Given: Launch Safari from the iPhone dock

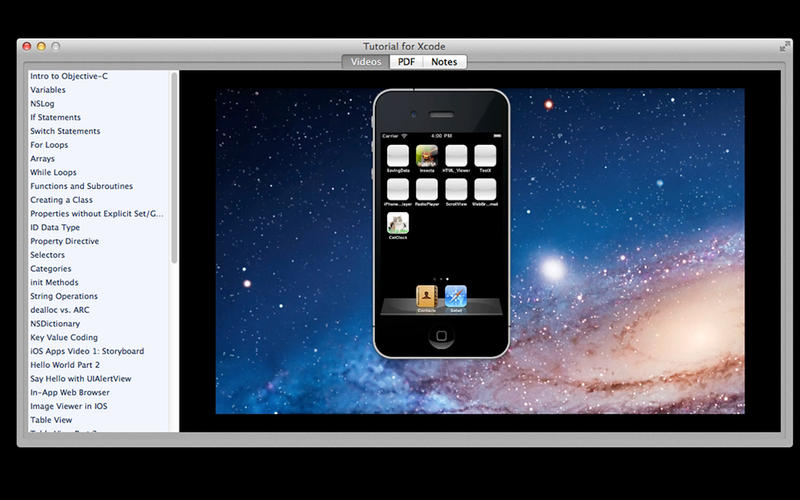Looking at the screenshot, I should [x=456, y=296].
